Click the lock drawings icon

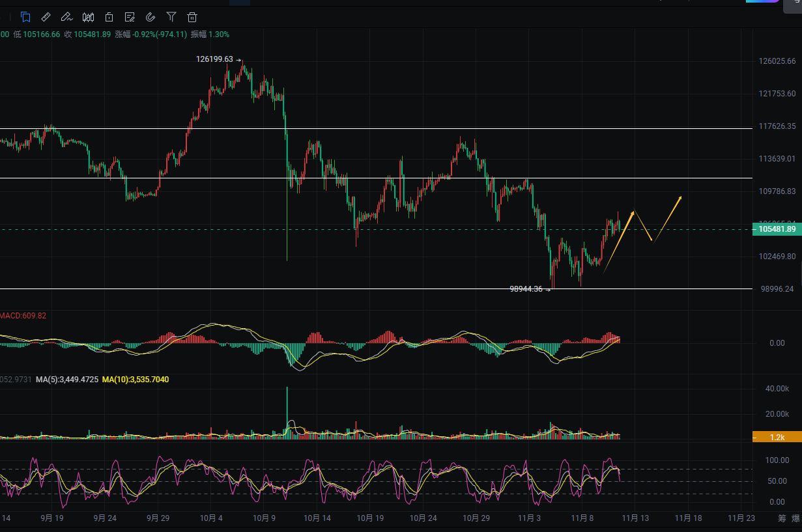coord(109,17)
